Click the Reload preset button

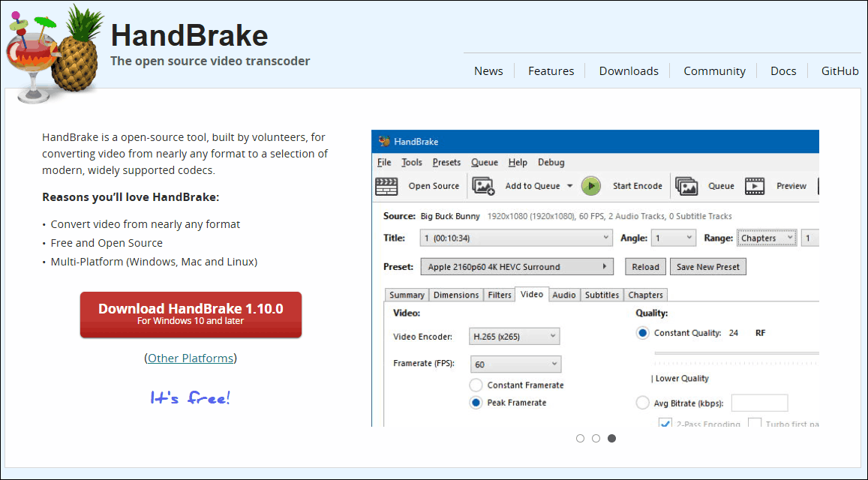coord(645,267)
